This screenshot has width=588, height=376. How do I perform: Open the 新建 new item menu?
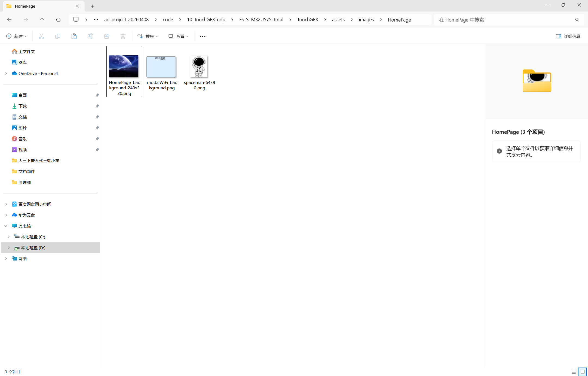[x=16, y=36]
